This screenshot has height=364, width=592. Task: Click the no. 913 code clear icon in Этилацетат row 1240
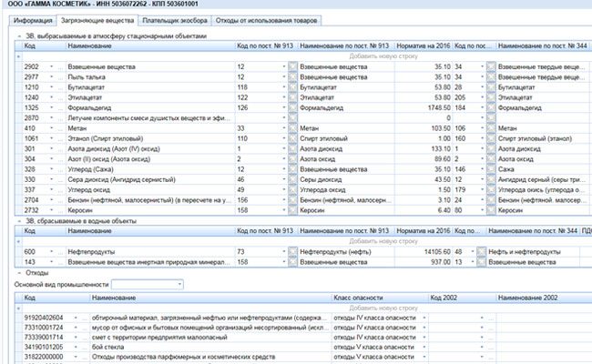pyautogui.click(x=292, y=97)
